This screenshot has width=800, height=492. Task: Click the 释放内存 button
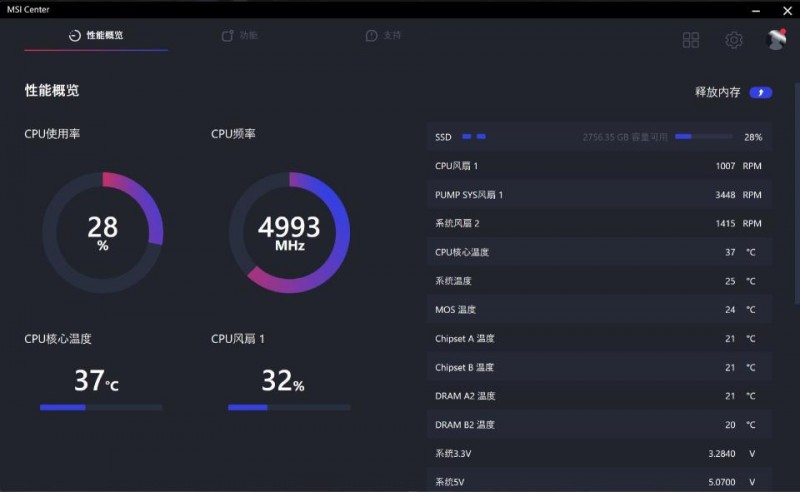click(x=760, y=92)
